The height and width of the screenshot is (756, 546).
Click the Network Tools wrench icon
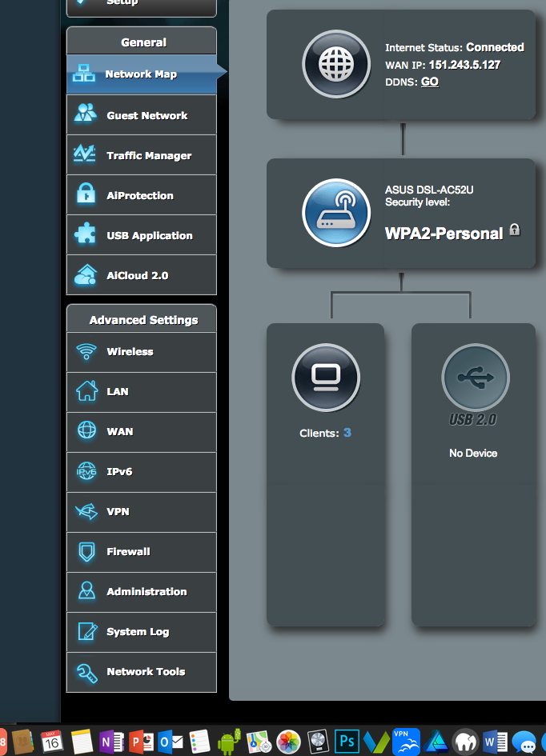pos(87,673)
